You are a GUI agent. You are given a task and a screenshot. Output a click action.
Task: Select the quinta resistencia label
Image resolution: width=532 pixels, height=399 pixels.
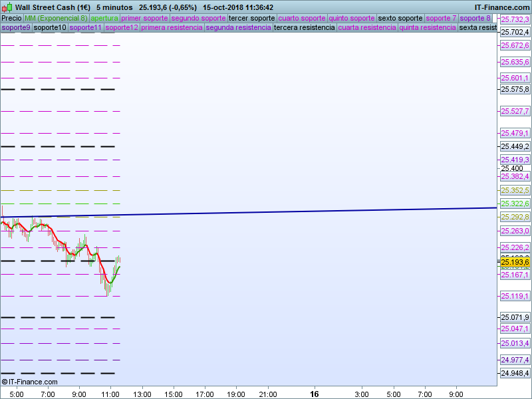pyautogui.click(x=428, y=27)
